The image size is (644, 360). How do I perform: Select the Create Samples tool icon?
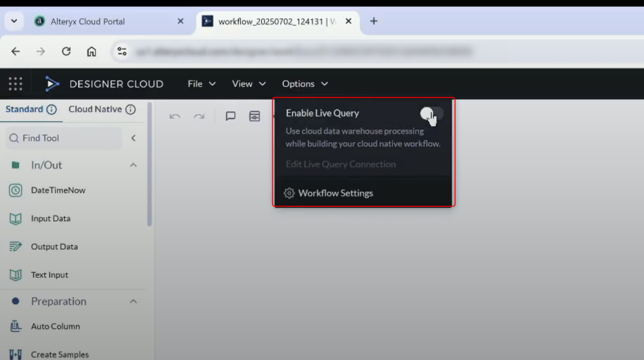coord(15,354)
